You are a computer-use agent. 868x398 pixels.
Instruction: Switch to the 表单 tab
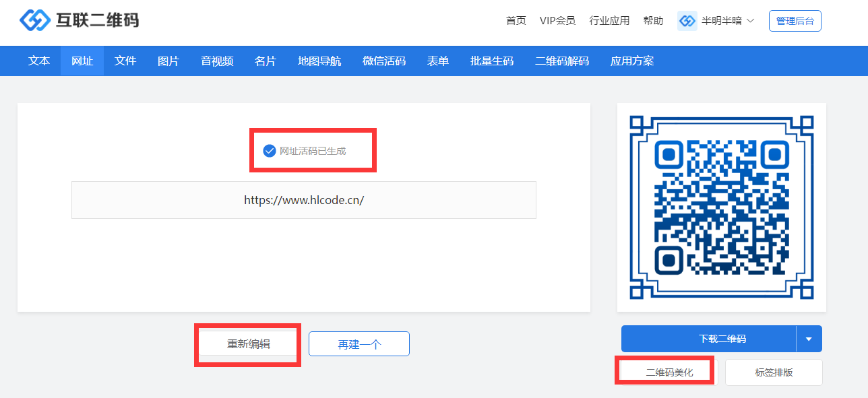pyautogui.click(x=438, y=61)
